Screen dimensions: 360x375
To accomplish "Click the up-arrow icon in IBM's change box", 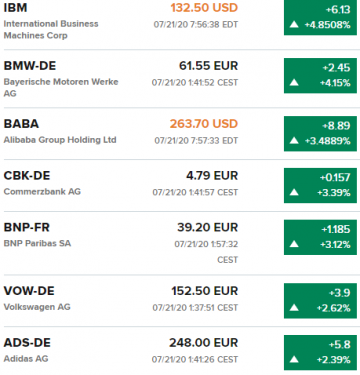I will [x=294, y=24].
